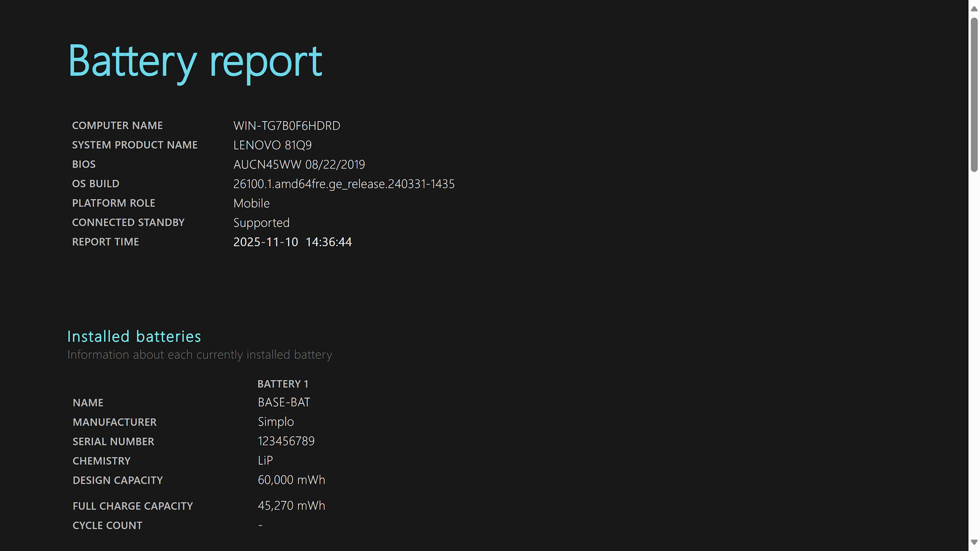Viewport: 980px width, 551px height.
Task: Select the LENOVO 81Q9 product name value
Action: pos(273,145)
